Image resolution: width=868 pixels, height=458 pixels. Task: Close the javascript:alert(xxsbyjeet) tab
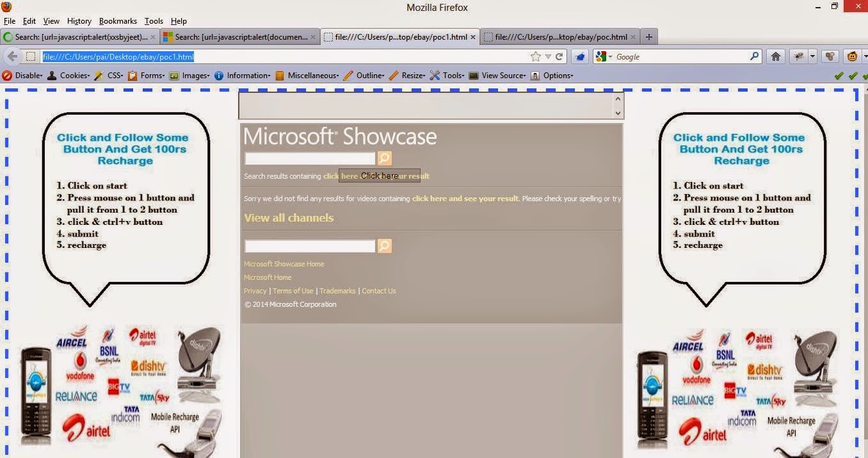[153, 37]
